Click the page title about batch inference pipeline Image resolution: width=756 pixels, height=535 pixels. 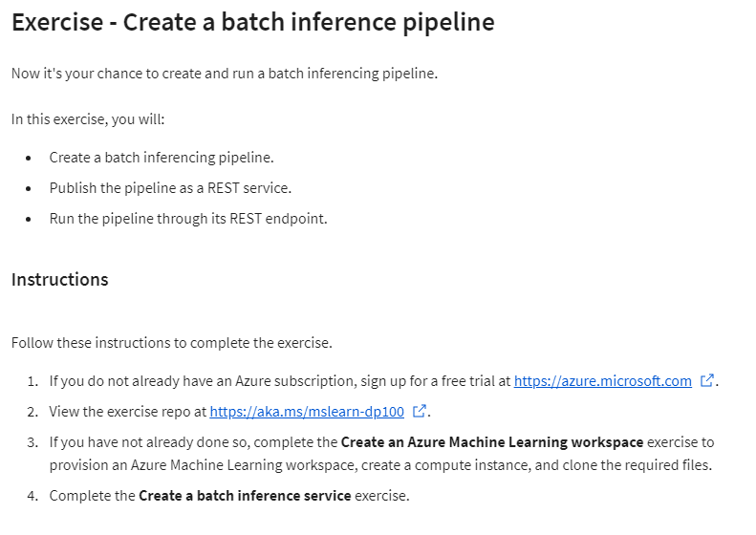pos(252,22)
